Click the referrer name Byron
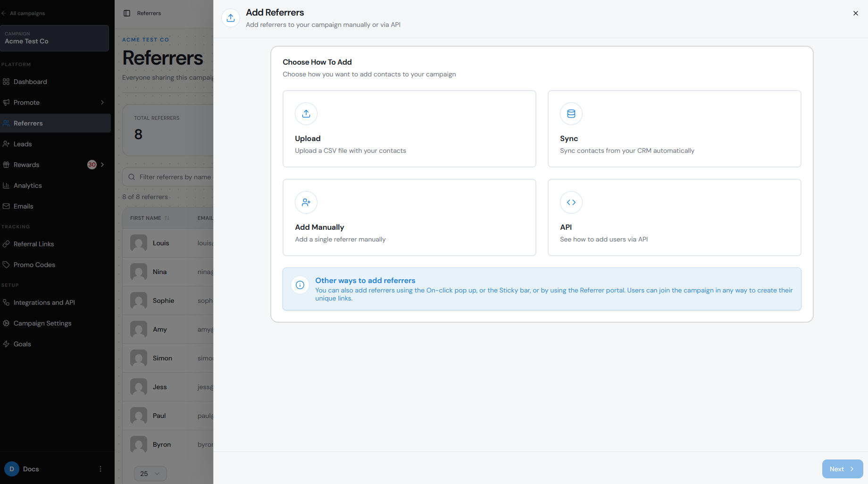The image size is (868, 484). pyautogui.click(x=162, y=444)
